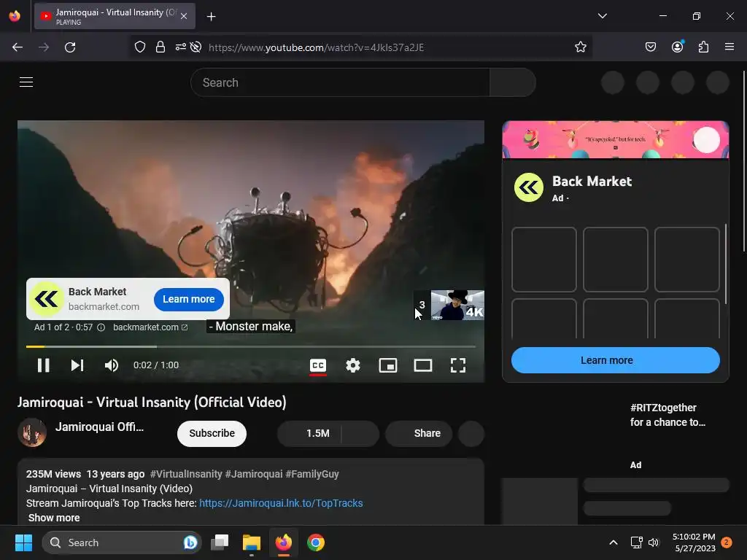
Task: Open the Firefox application menu
Action: pyautogui.click(x=729, y=47)
